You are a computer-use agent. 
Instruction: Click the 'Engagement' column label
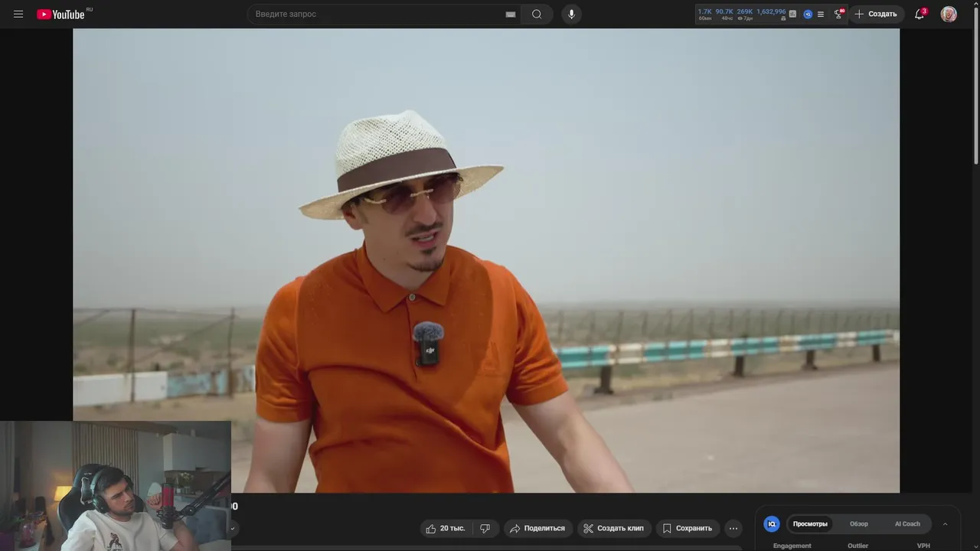[x=792, y=546]
